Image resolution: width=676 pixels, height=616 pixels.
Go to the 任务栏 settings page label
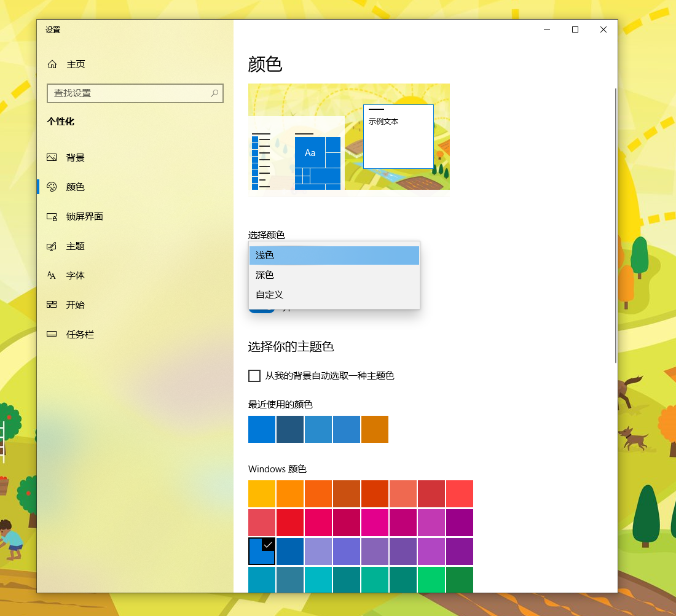tap(80, 335)
